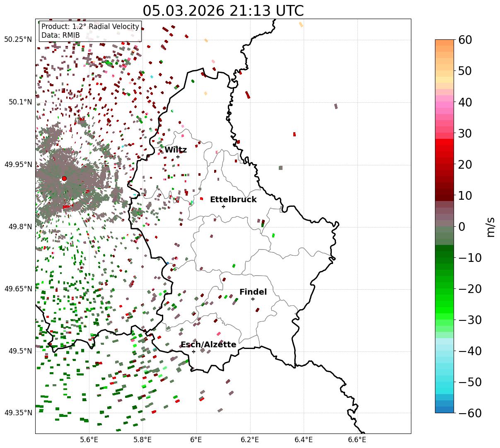
Task: Click the 6.6°E longitude tick label
Action: point(357,440)
